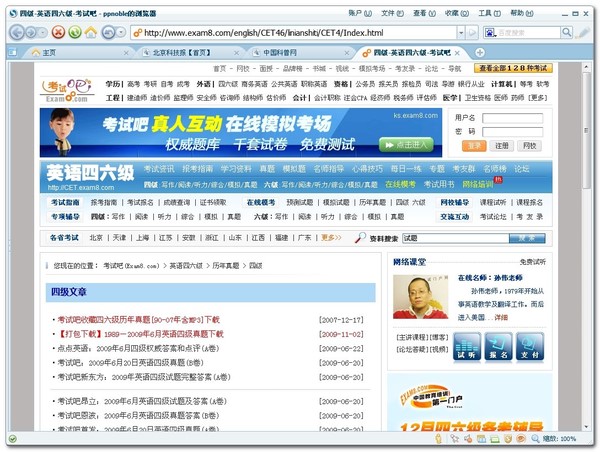Viewport: 600px width, 452px height.
Task: Click the vertical scrollbar thumb
Action: [586, 130]
